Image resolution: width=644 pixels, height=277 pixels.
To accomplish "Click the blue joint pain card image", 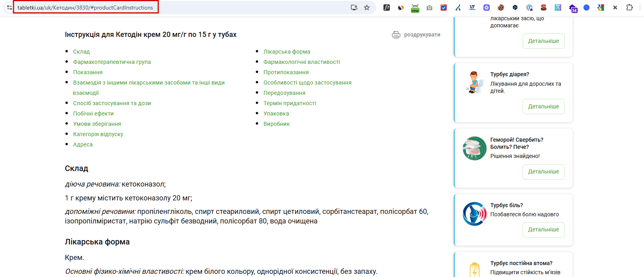I will click(x=474, y=214).
